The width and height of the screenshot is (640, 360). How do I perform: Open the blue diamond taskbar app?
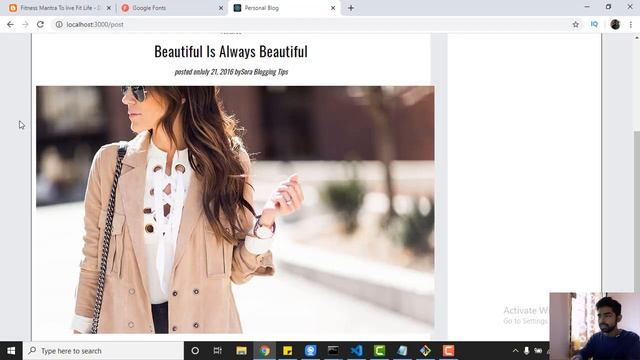402,351
